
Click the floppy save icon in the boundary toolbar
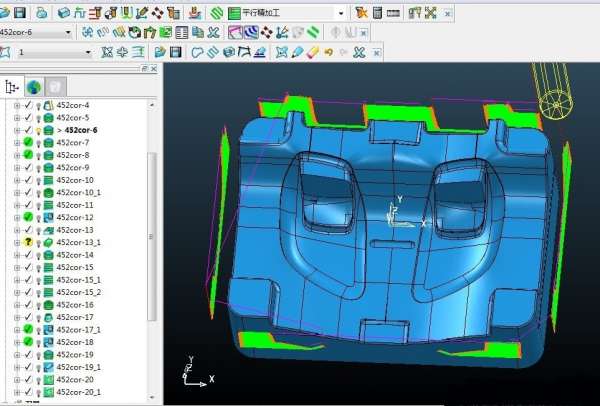pos(176,52)
